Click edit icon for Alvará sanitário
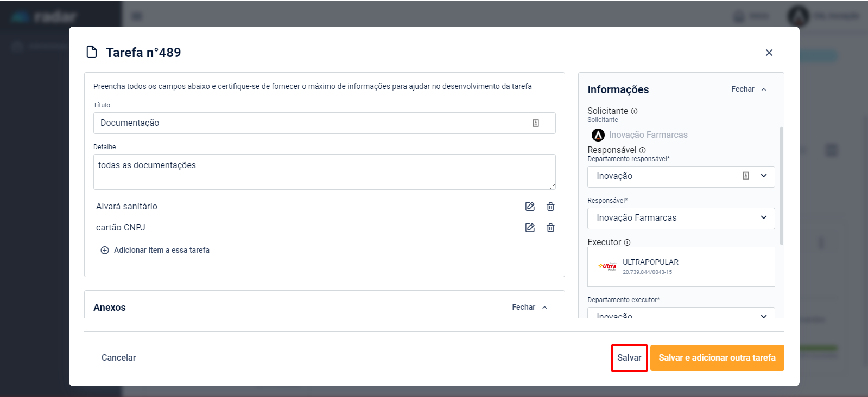Screen dimensions: 868x397 click(530, 207)
